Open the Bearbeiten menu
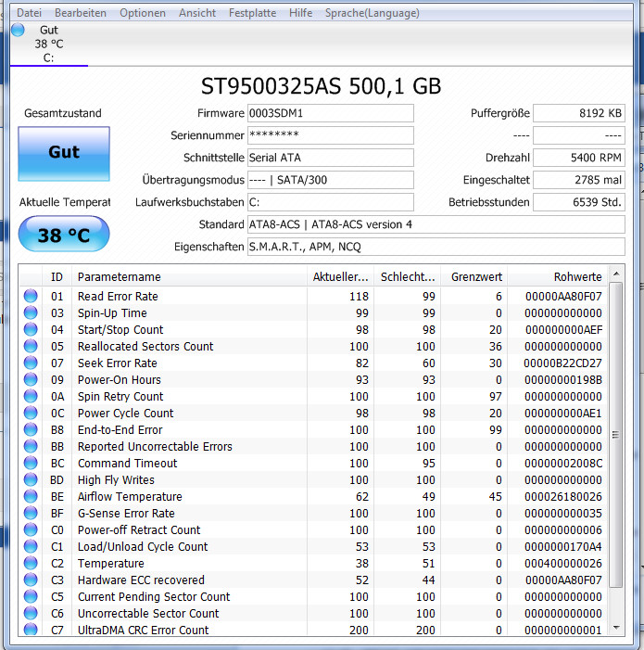 coord(81,13)
